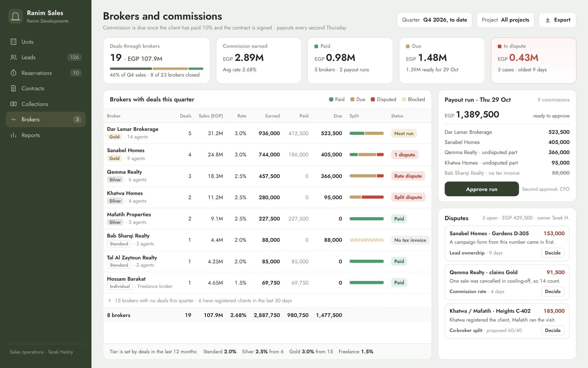
Task: Click the download icon in Export
Action: 548,20
